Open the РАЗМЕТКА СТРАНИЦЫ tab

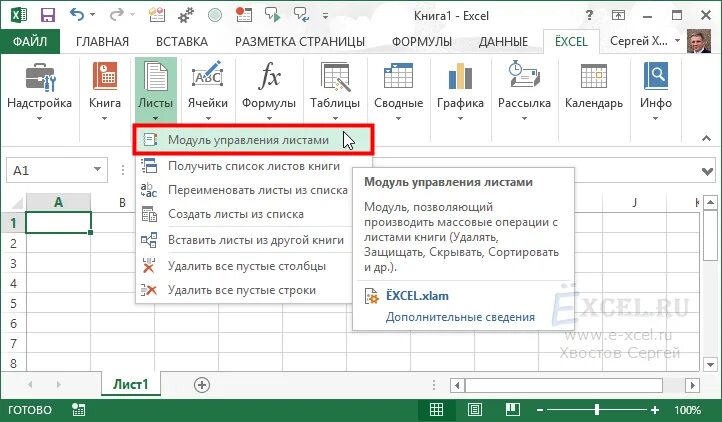pos(300,41)
